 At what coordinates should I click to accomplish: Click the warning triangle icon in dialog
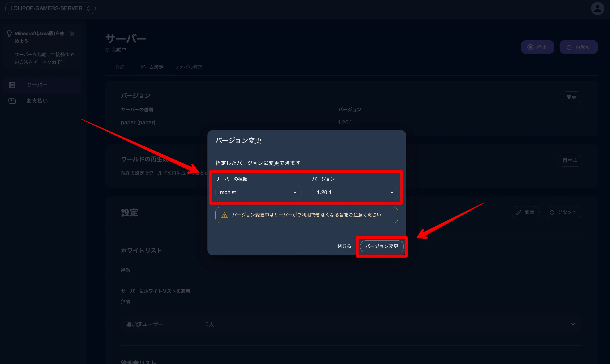point(224,215)
